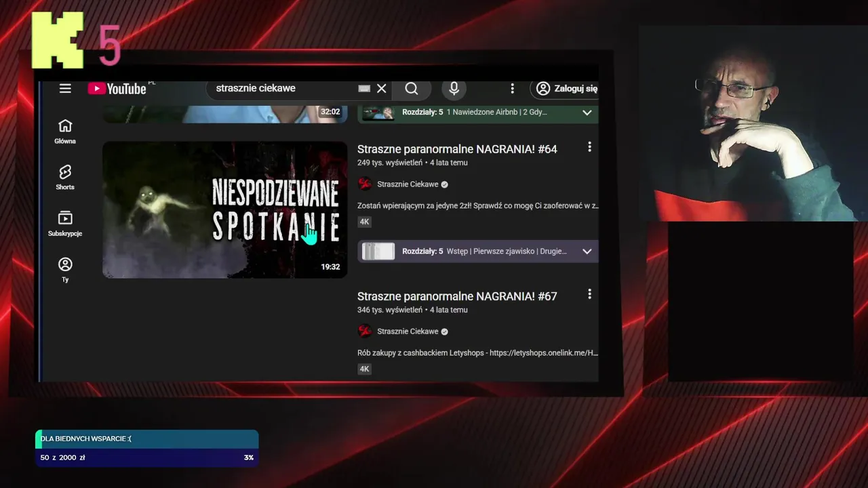
Task: Click the chapter preview thumbnail for video #64
Action: click(378, 251)
